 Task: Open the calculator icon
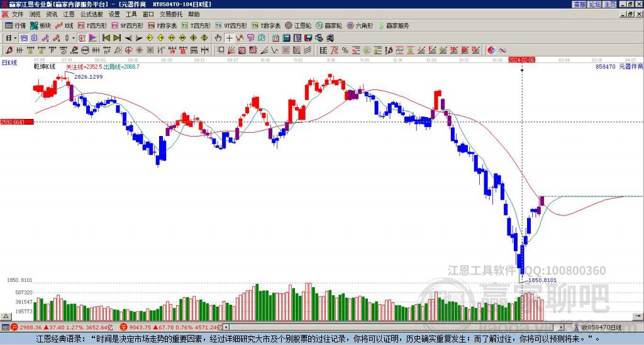point(287,38)
